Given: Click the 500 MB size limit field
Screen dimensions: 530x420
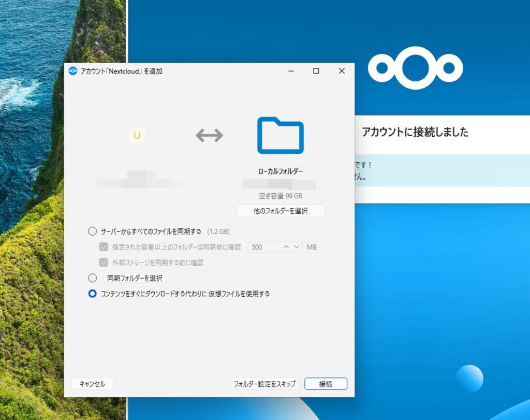Looking at the screenshot, I should point(264,247).
